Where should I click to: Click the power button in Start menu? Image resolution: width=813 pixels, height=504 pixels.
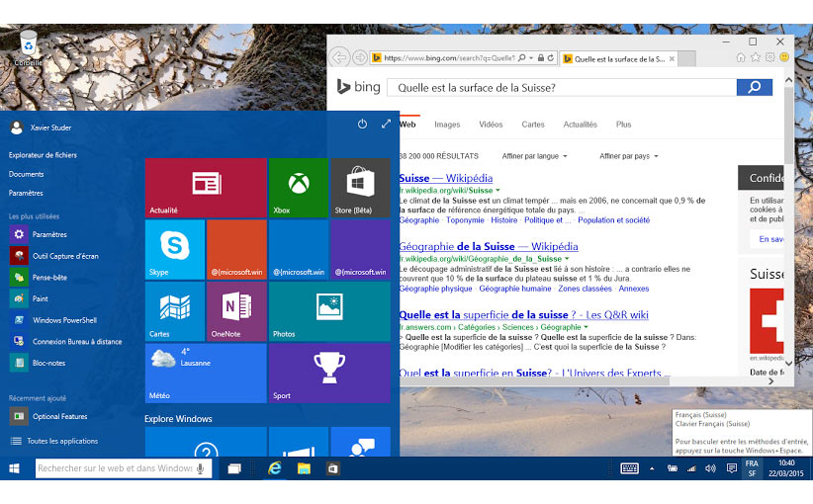[x=362, y=124]
